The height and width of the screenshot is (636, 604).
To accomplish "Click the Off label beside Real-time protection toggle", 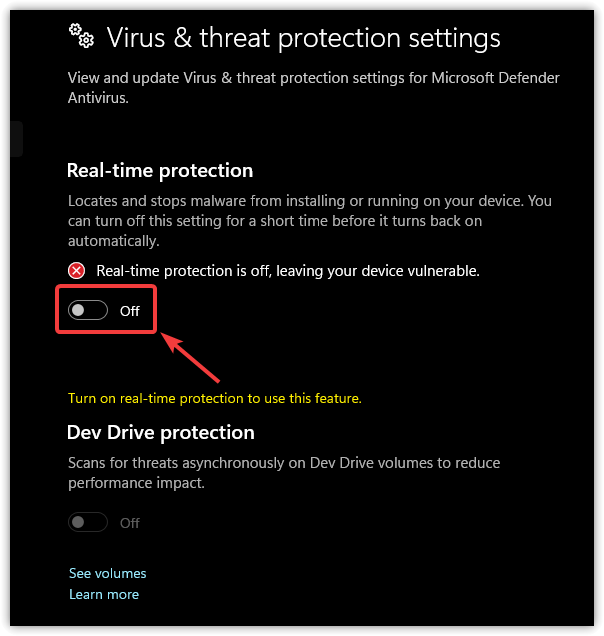I will [x=130, y=311].
